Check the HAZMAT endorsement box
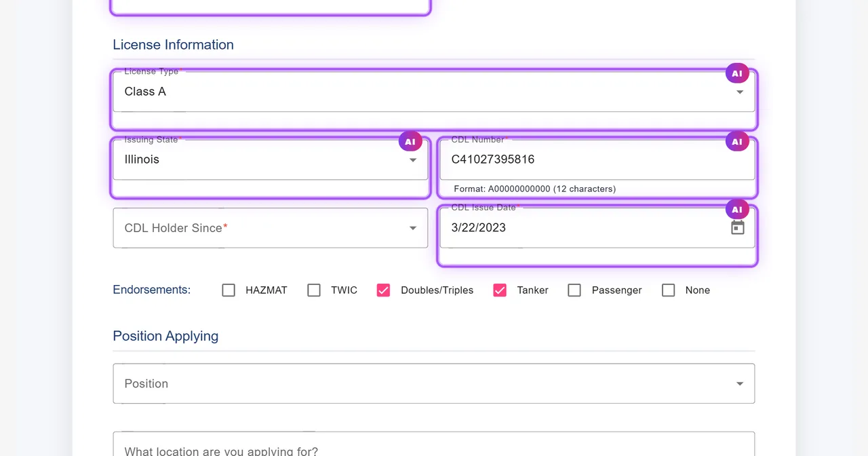 pyautogui.click(x=229, y=290)
